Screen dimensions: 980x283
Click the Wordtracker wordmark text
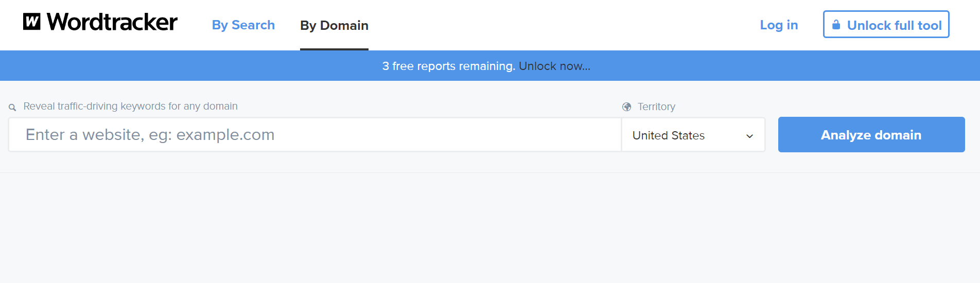pos(112,22)
